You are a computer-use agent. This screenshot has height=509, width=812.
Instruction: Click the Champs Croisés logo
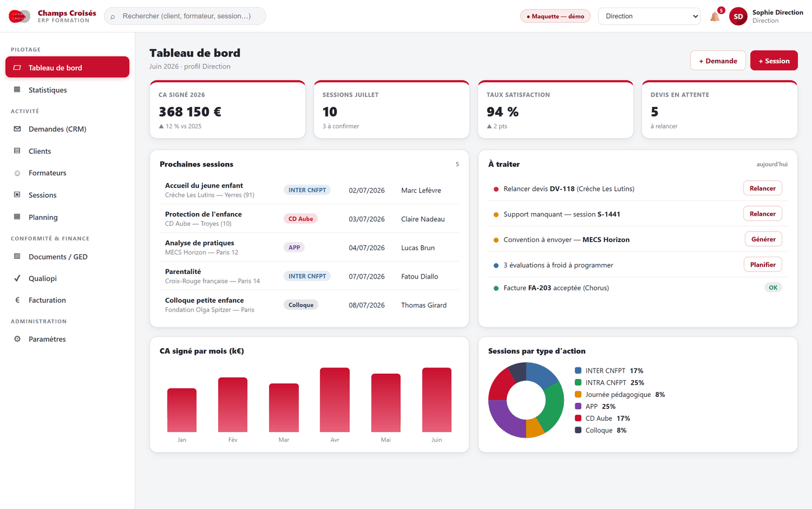[x=19, y=16]
